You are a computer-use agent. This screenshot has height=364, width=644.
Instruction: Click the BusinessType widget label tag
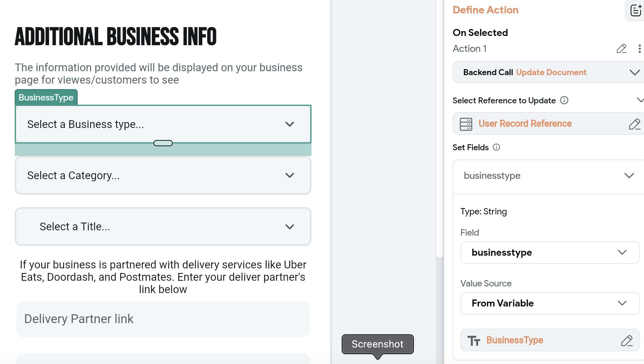click(46, 98)
